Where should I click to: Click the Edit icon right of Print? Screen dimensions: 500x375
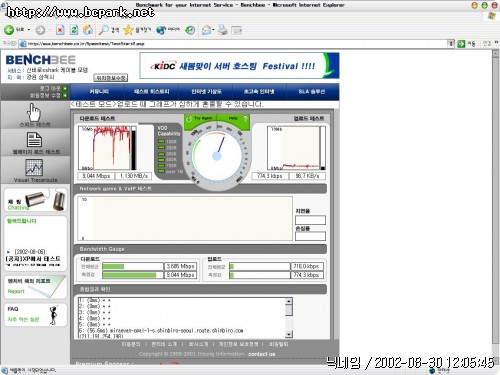pos(237,30)
